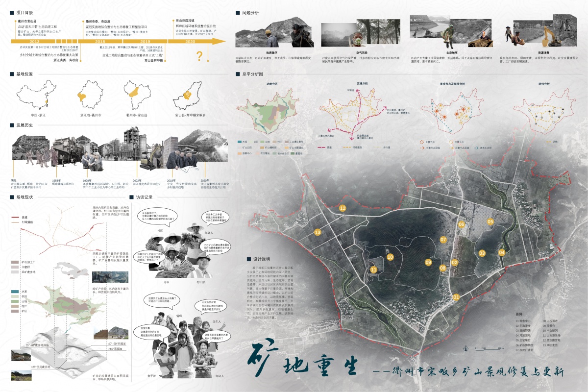Click the 总平分析图 section heading

click(x=252, y=74)
